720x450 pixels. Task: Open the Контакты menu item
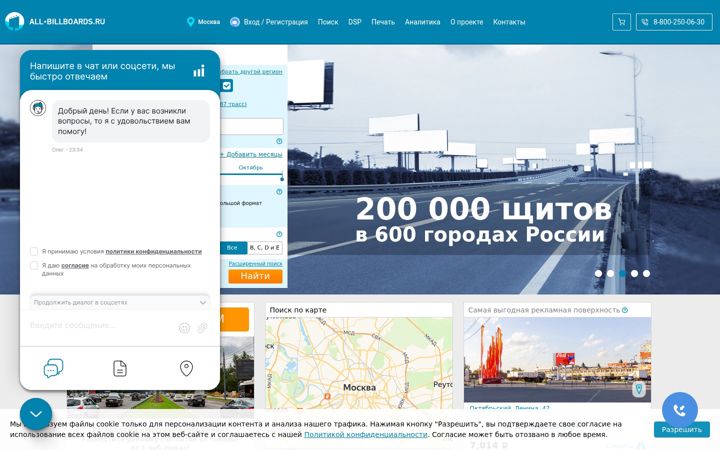[x=509, y=22]
